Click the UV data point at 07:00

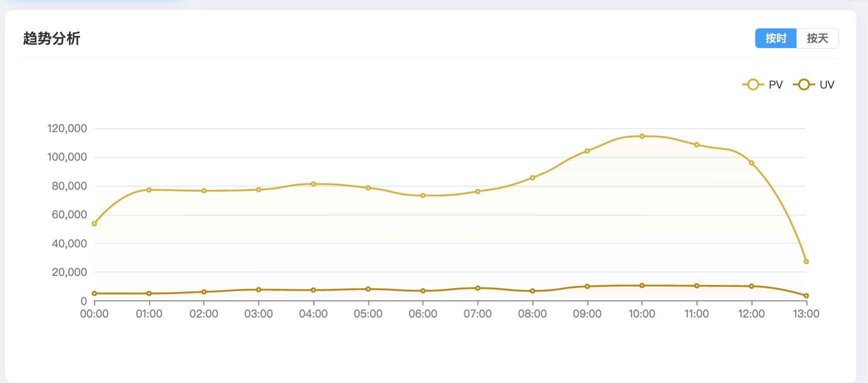point(478,288)
